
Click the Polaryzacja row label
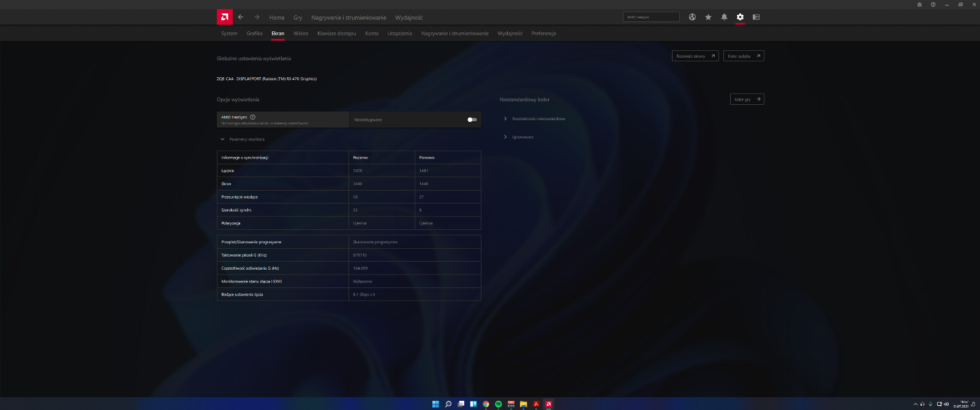(231, 224)
